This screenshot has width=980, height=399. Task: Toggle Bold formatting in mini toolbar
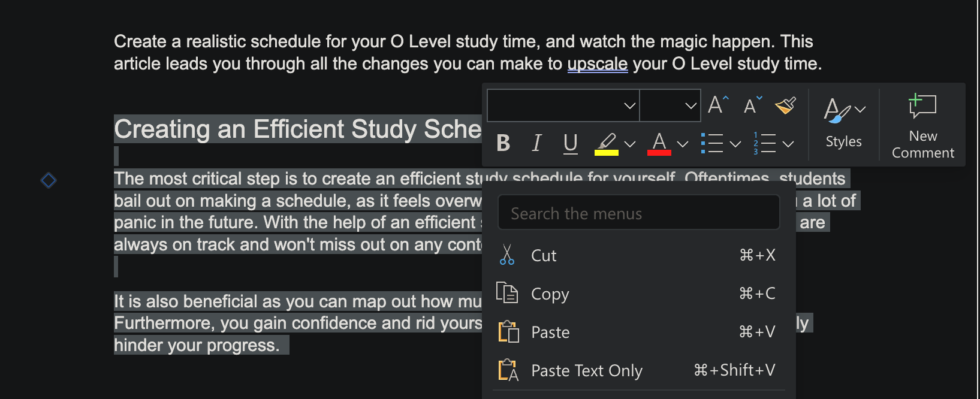click(x=503, y=143)
